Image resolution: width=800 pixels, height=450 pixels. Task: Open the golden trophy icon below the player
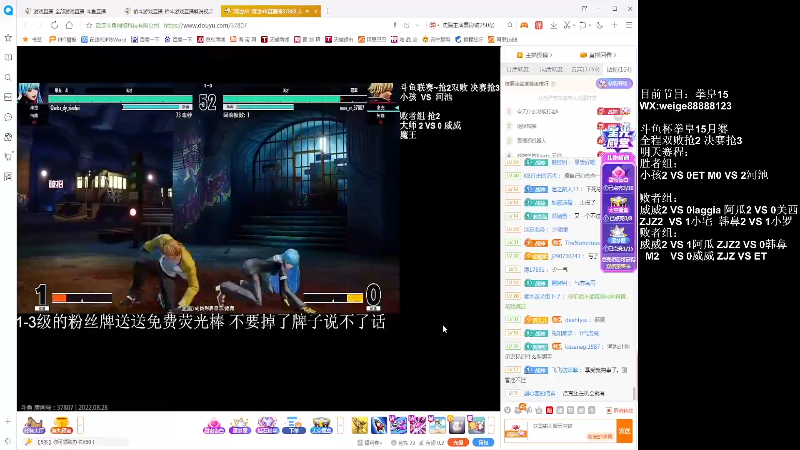(61, 425)
